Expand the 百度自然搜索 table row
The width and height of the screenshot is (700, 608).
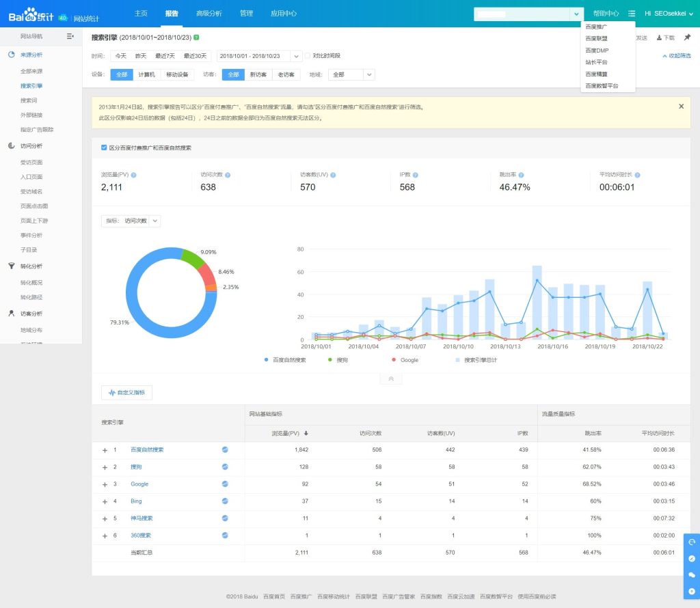(x=105, y=450)
